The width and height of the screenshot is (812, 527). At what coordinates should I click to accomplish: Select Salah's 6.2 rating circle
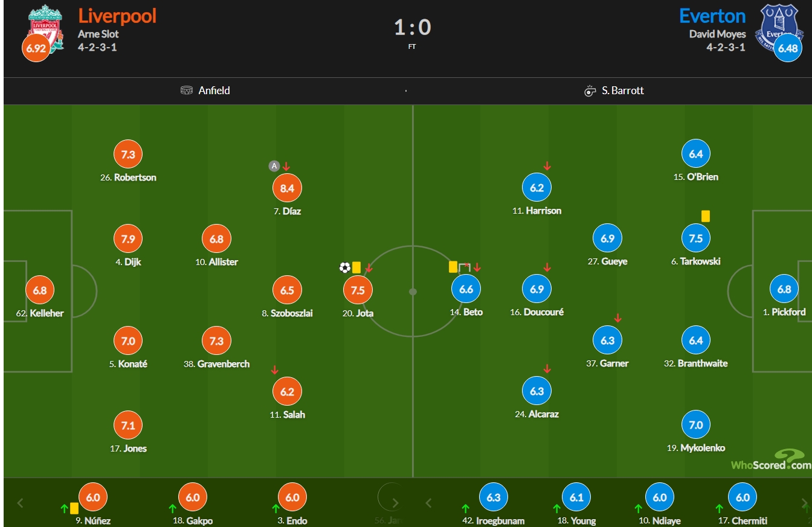pos(288,392)
